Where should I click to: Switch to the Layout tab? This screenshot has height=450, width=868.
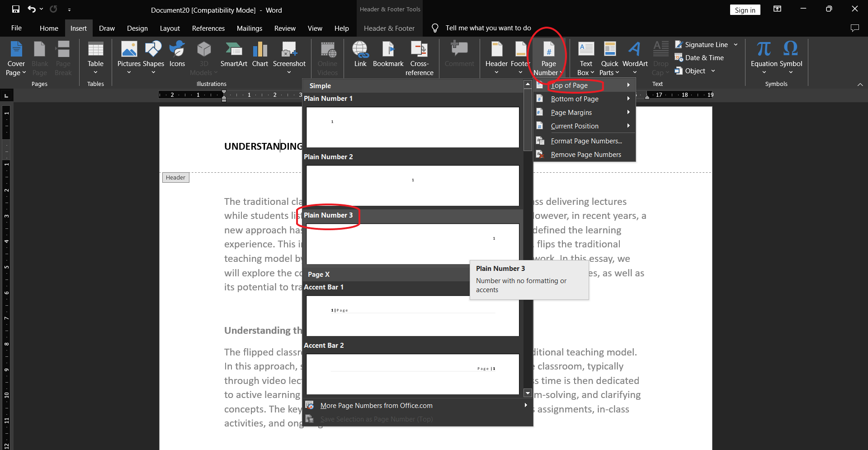pos(170,28)
